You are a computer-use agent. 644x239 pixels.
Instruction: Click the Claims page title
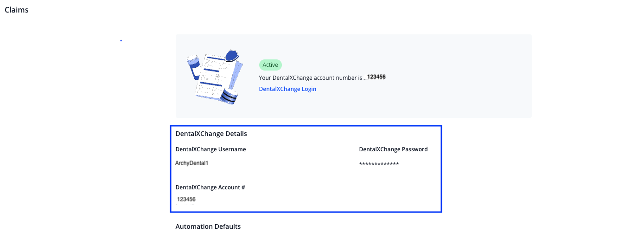coord(17,10)
